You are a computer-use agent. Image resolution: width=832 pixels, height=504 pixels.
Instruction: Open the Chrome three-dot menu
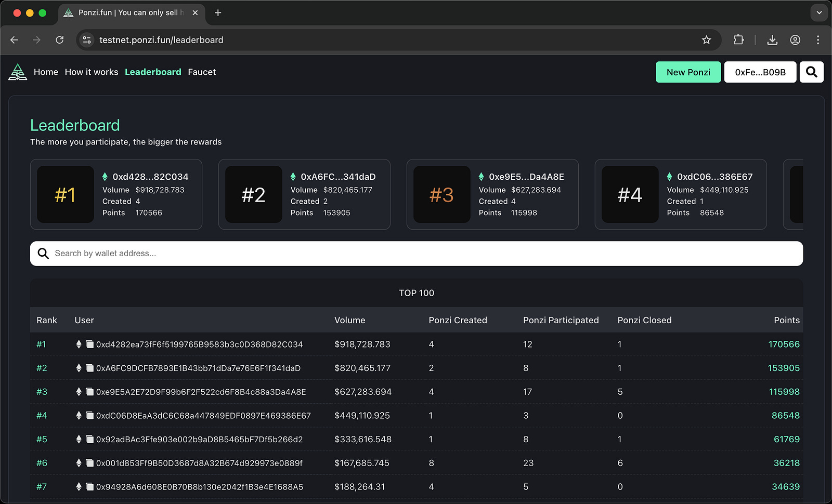point(818,40)
